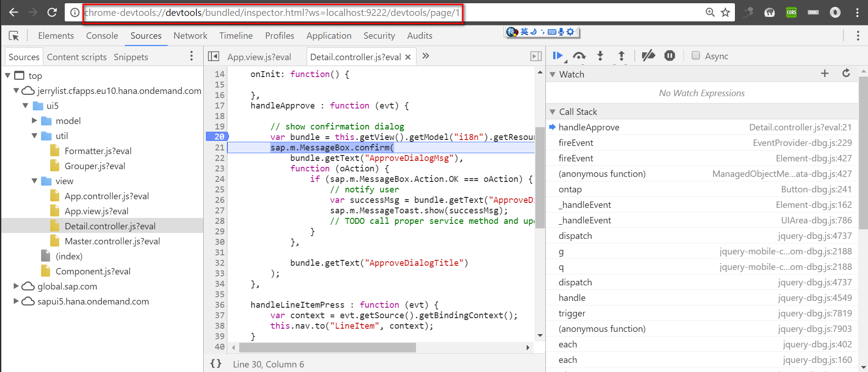Viewport: 868px width, 372px height.
Task: Expand the model folder
Action: pyautogui.click(x=35, y=121)
